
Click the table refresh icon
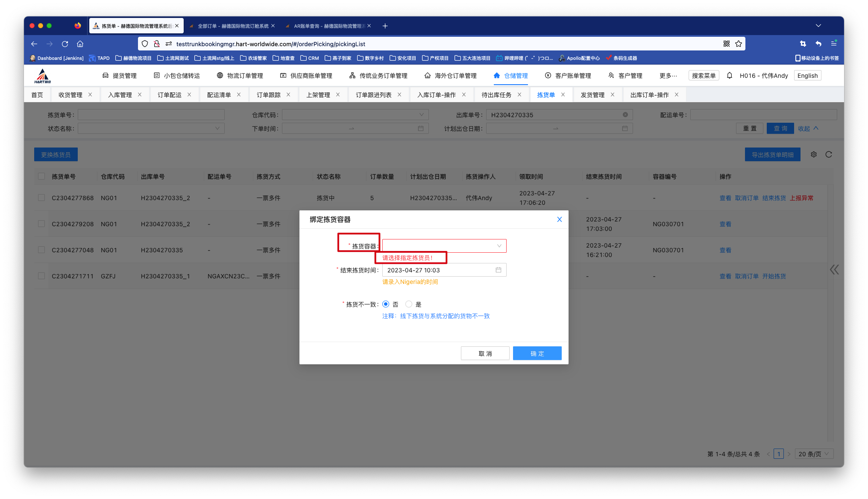coord(829,155)
